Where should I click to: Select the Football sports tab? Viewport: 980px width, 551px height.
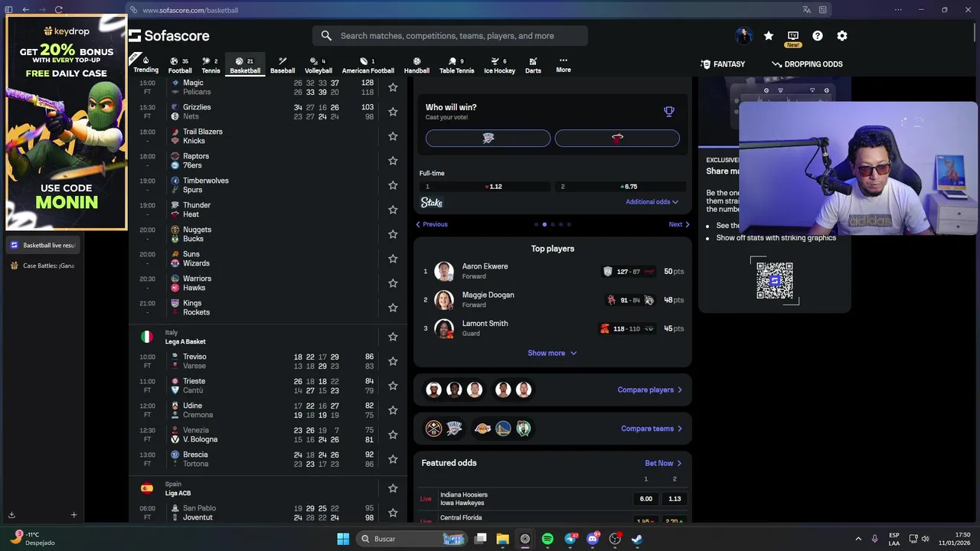click(x=180, y=65)
